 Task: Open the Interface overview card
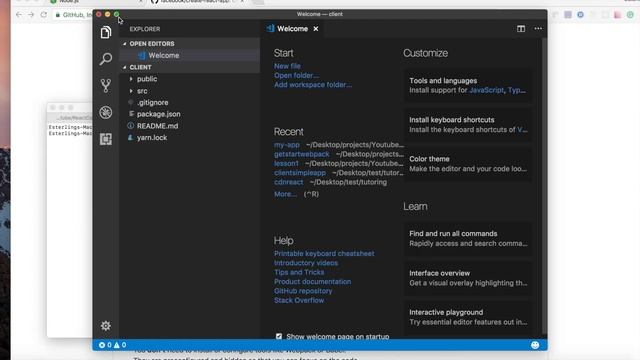tap(468, 278)
